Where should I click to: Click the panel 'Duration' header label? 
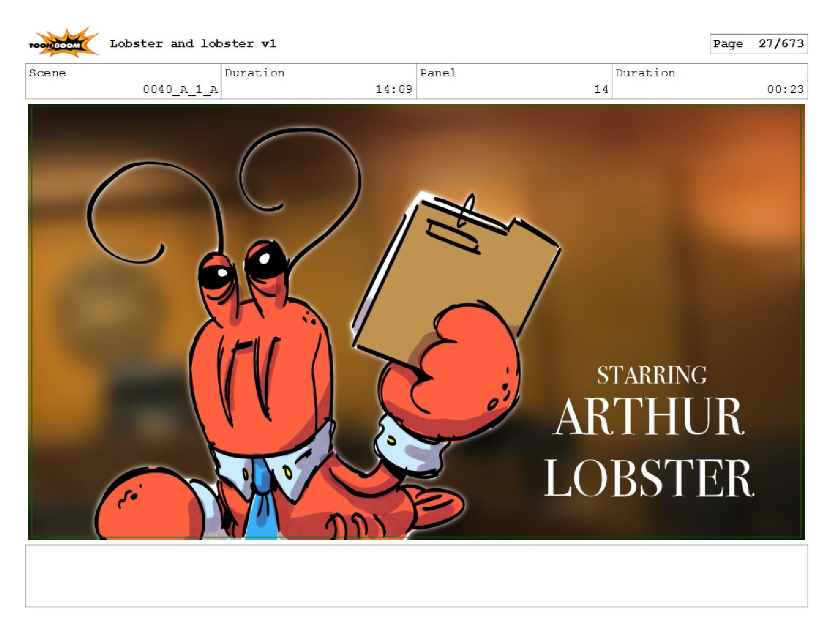click(645, 73)
